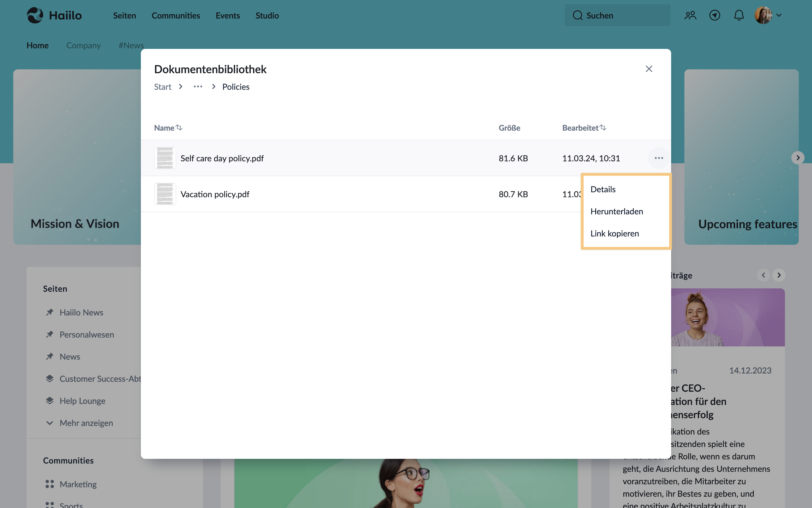Open the Upcoming features card
812x508 pixels.
tap(741, 157)
